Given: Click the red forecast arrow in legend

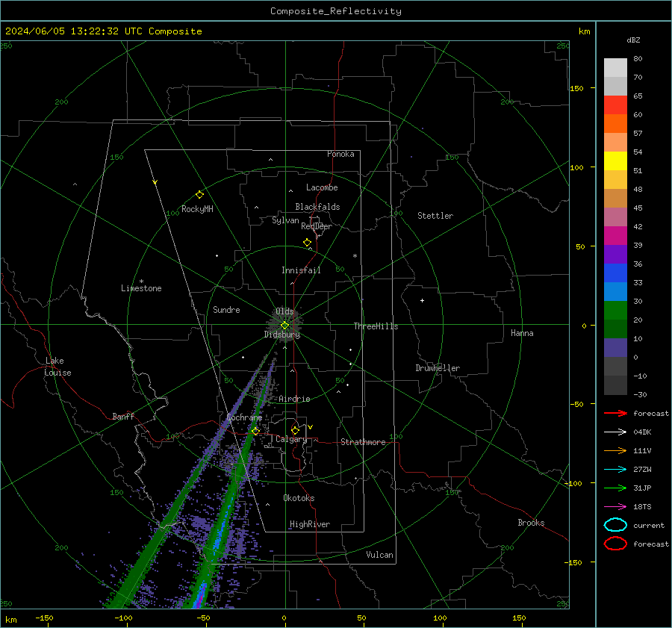Looking at the screenshot, I should pos(615,413).
